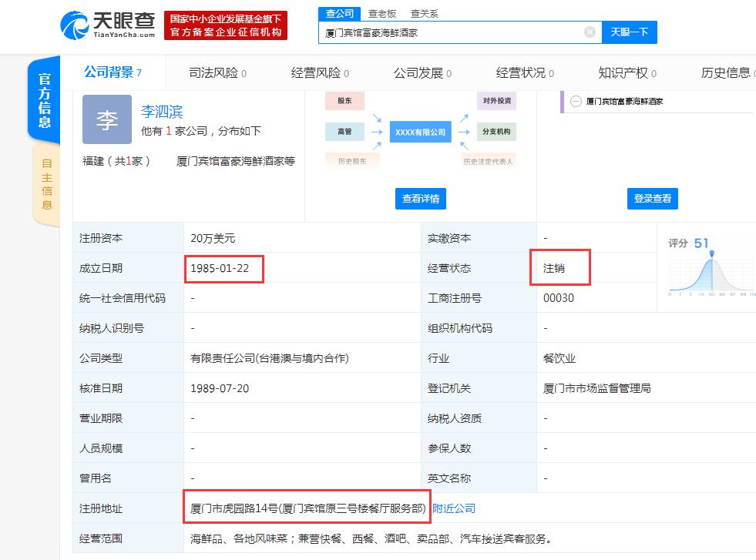The height and width of the screenshot is (560, 756).
Task: Click the 天眼一下 search button
Action: pos(629,32)
